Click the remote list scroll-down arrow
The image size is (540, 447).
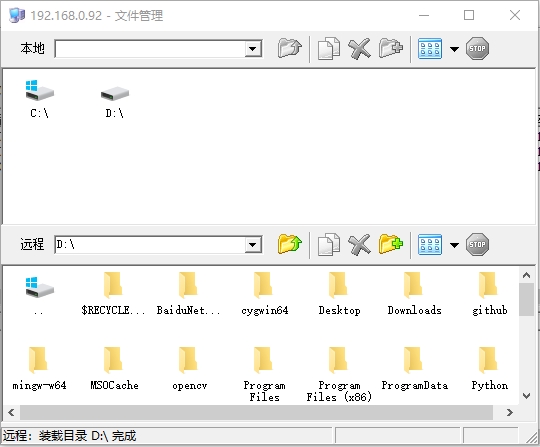pos(526,396)
